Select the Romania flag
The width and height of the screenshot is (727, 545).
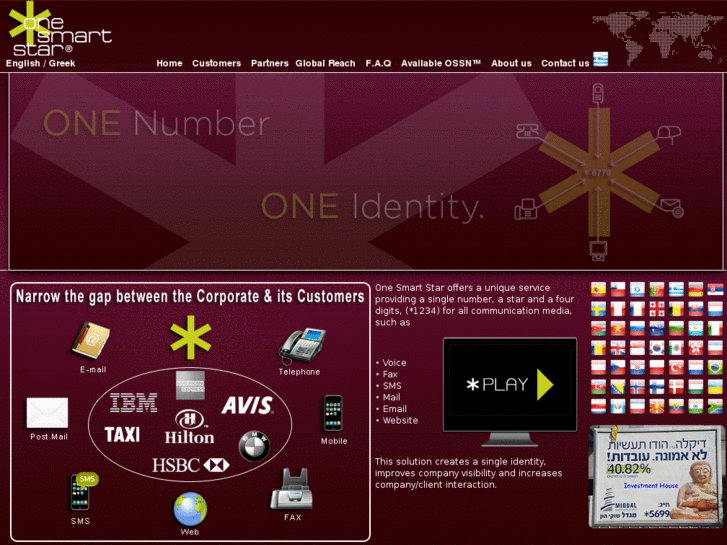coord(599,348)
